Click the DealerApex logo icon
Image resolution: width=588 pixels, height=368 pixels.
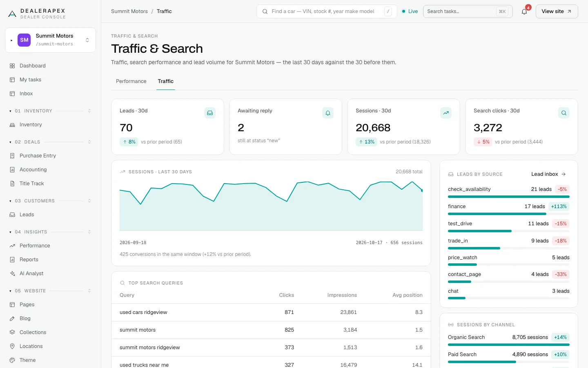pos(12,14)
